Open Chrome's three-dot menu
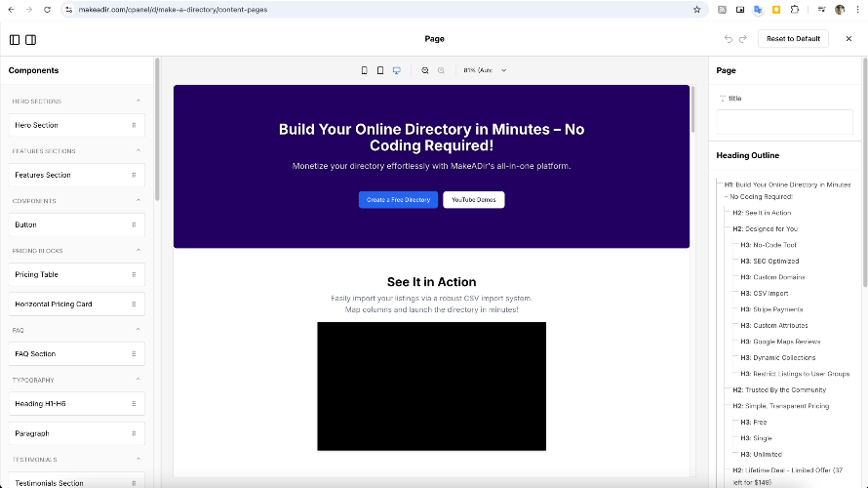Image resolution: width=868 pixels, height=488 pixels. pos(857,10)
